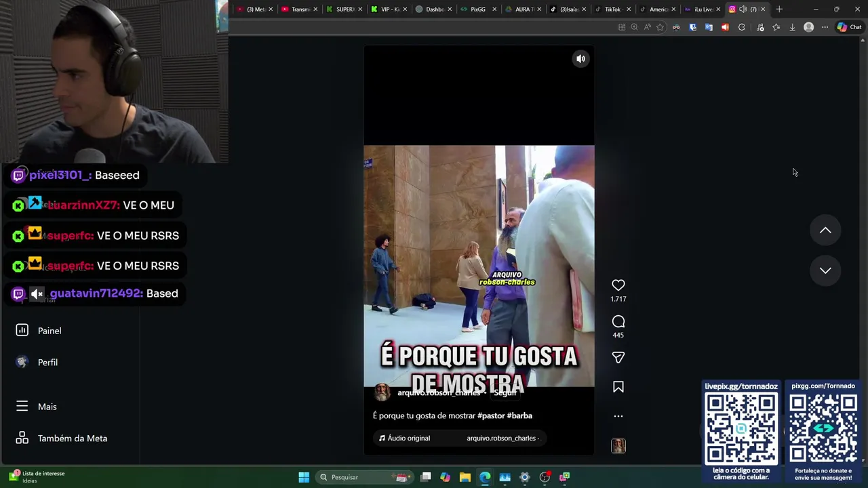This screenshot has height=488, width=868.
Task: Open Task View on taskbar
Action: click(x=425, y=477)
